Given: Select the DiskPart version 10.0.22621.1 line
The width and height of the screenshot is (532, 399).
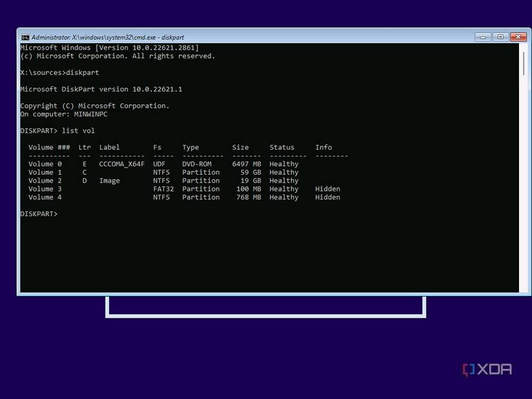Looking at the screenshot, I should pyautogui.click(x=101, y=89).
